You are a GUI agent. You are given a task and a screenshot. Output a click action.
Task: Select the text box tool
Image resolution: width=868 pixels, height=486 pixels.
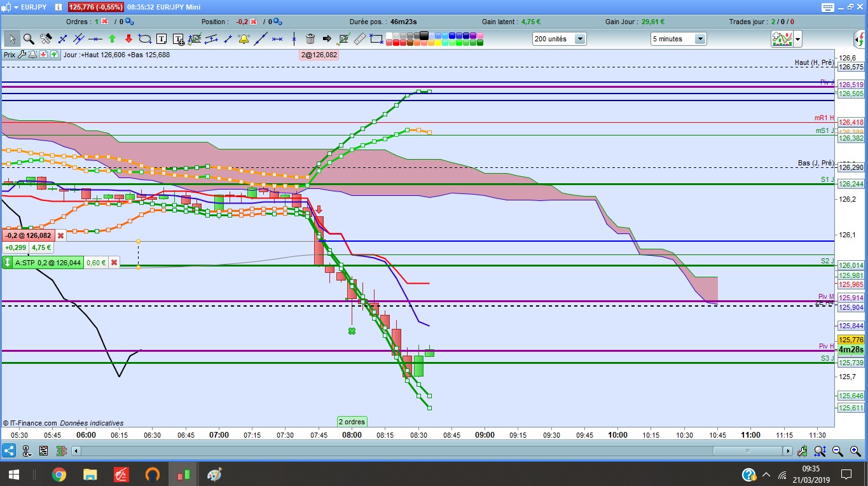tap(162, 39)
